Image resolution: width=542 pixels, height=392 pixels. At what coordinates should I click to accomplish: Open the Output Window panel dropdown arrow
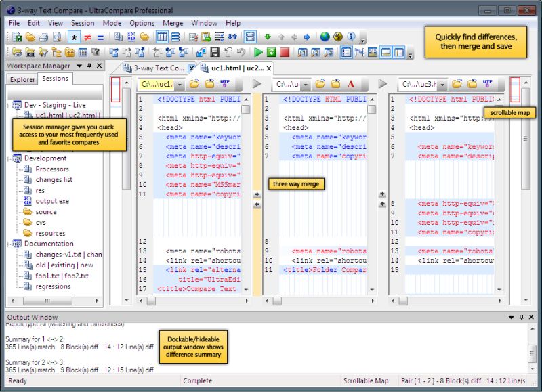[512, 317]
